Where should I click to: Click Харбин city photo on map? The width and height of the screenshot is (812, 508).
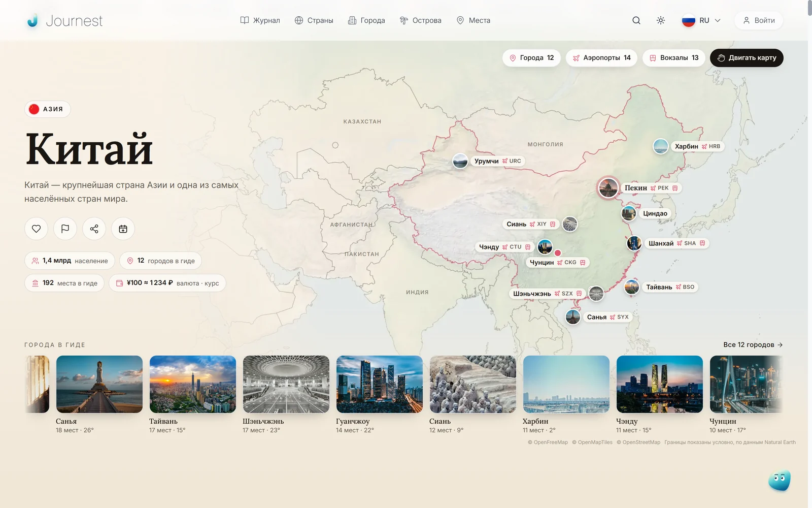pos(661,146)
